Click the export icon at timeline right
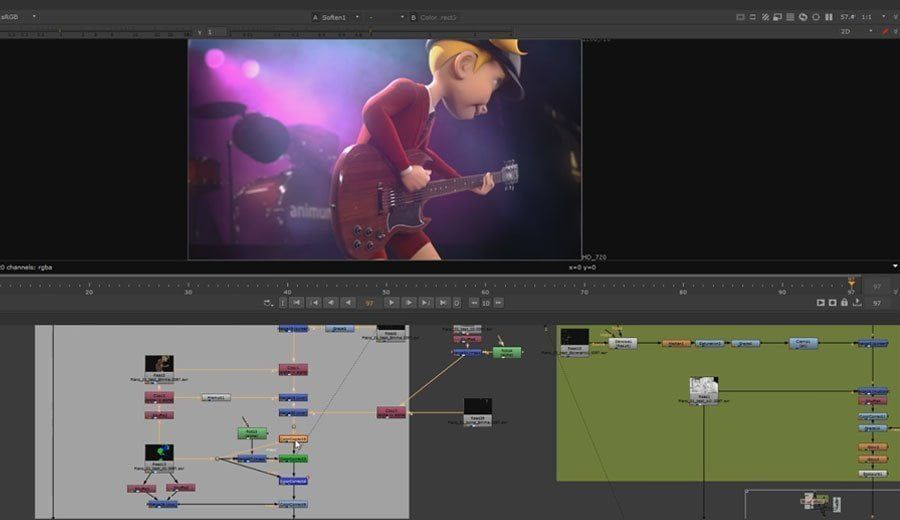 pos(857,302)
